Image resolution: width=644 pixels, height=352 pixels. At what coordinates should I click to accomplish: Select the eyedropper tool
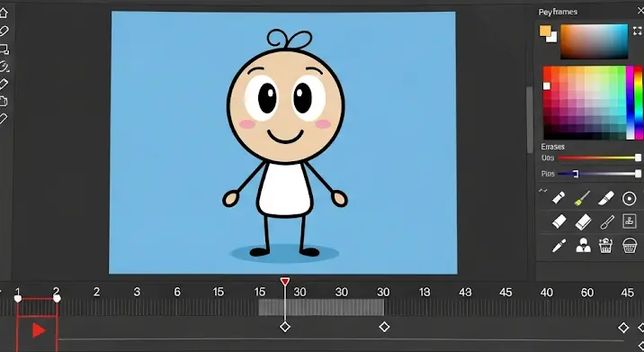pos(559,246)
